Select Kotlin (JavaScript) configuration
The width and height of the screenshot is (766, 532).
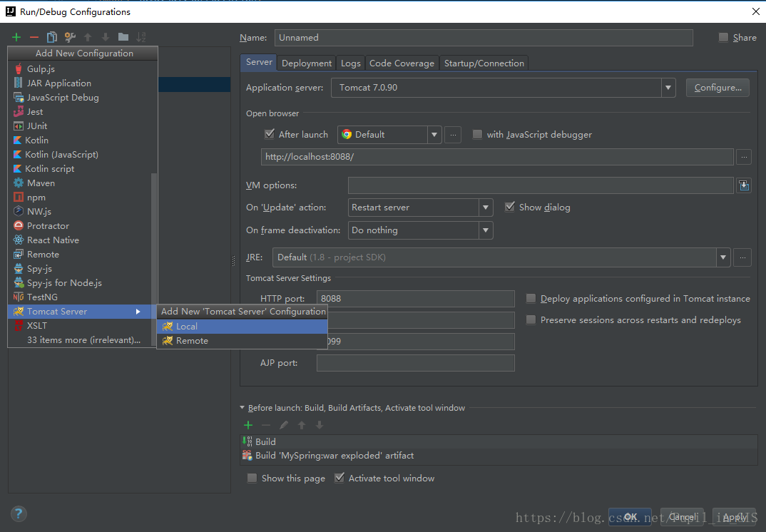[83, 154]
